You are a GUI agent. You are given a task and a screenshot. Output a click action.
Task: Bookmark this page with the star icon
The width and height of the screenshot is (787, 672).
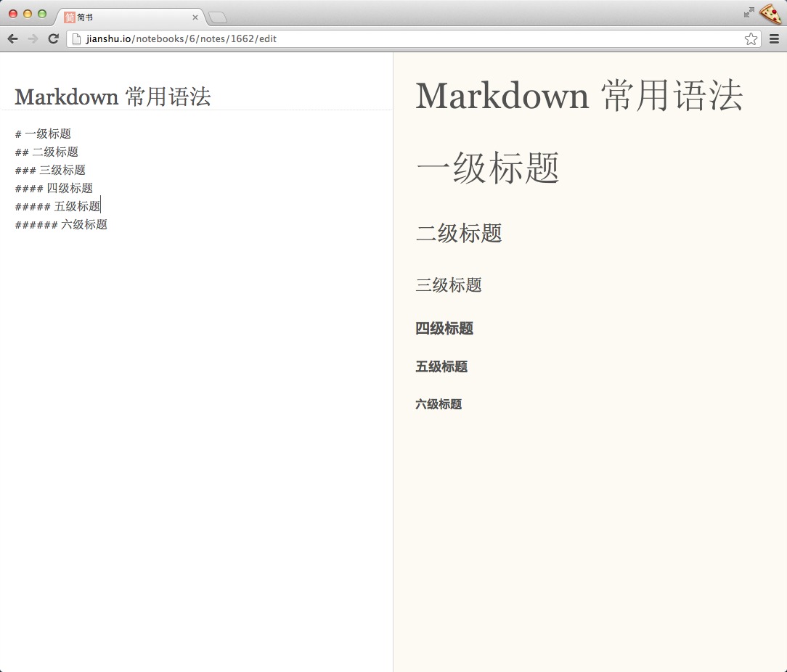pos(751,38)
